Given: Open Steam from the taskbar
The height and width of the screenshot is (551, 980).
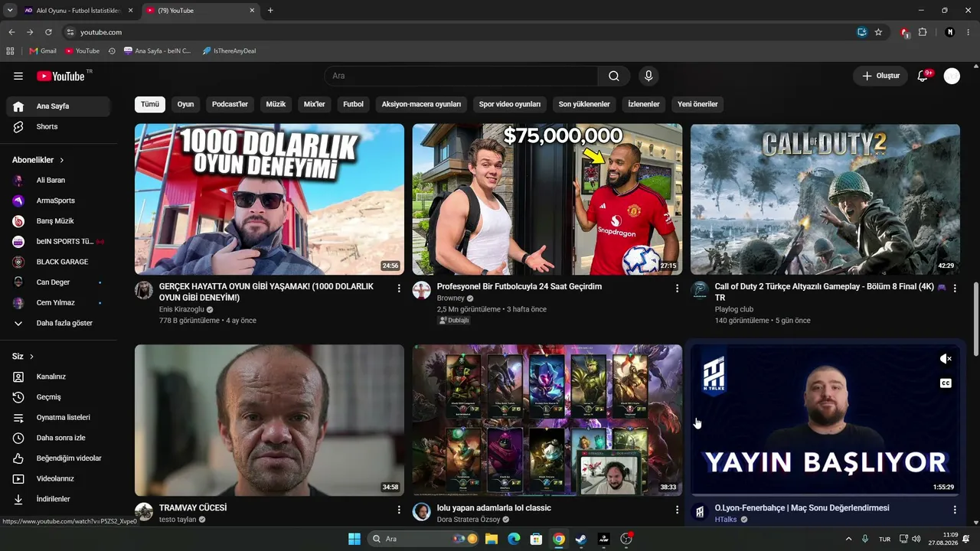Looking at the screenshot, I should (581, 539).
